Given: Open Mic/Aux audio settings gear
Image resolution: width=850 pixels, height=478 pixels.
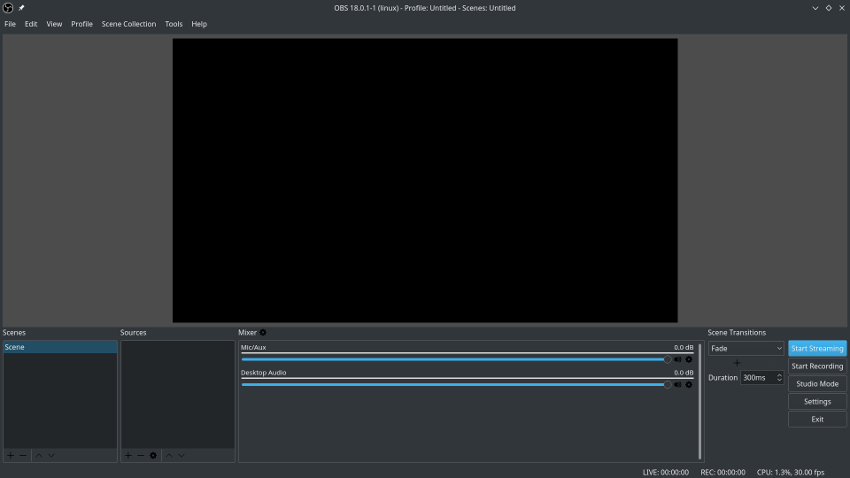Looking at the screenshot, I should pos(689,359).
